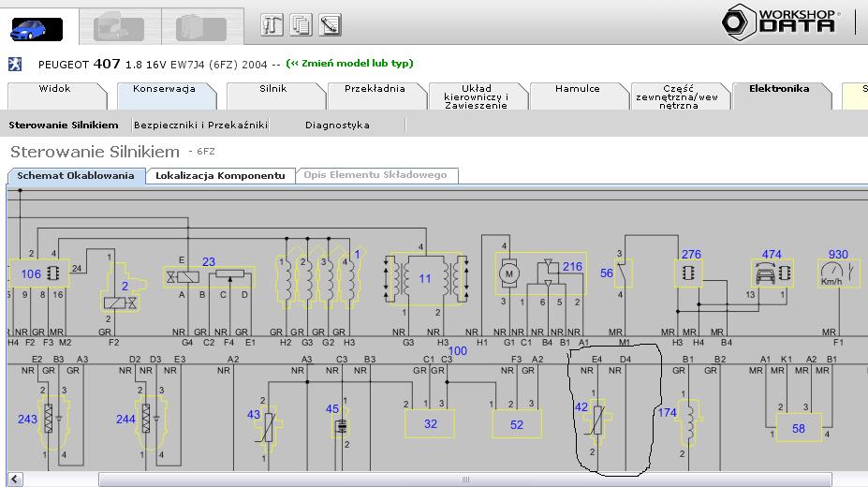Click the Peugeot brand lion icon
The height and width of the screenshot is (487, 868).
click(x=15, y=65)
